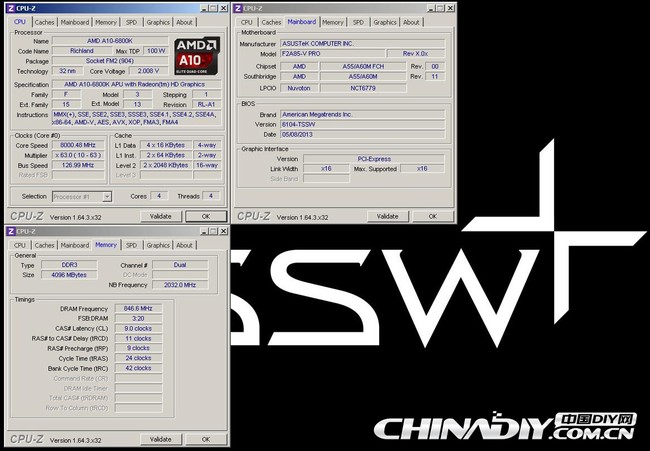Click the DRAM Frequency value 846.6 MHz
Image resolution: width=650 pixels, height=451 pixels.
pyautogui.click(x=138, y=308)
